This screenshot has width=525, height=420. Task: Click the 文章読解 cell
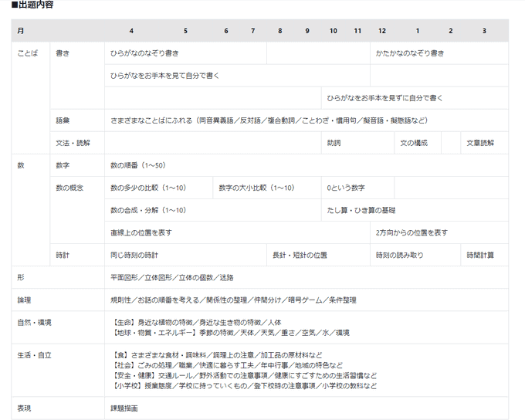click(480, 143)
